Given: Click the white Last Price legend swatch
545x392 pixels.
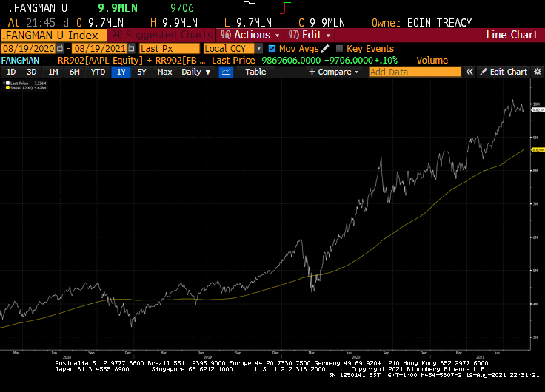Looking at the screenshot, I should [7, 84].
